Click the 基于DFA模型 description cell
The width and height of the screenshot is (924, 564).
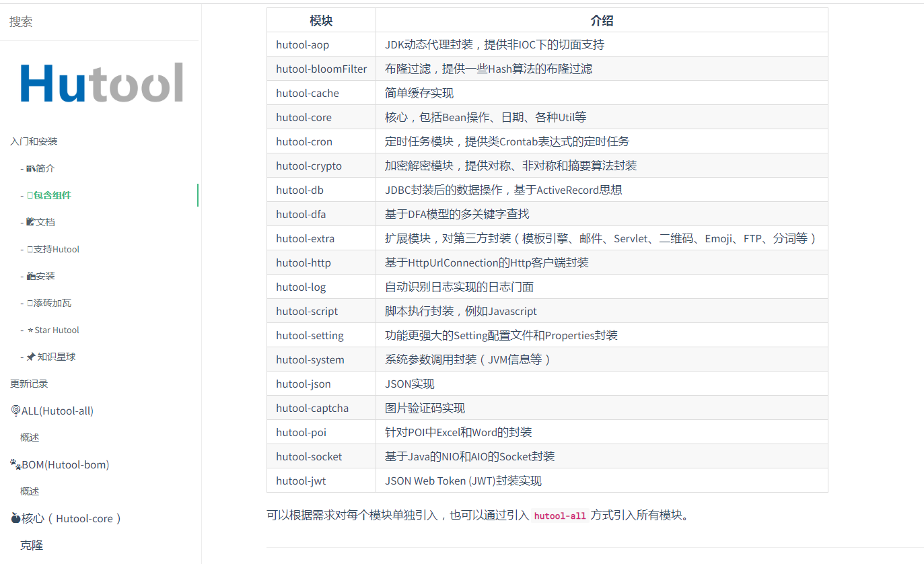coord(602,214)
